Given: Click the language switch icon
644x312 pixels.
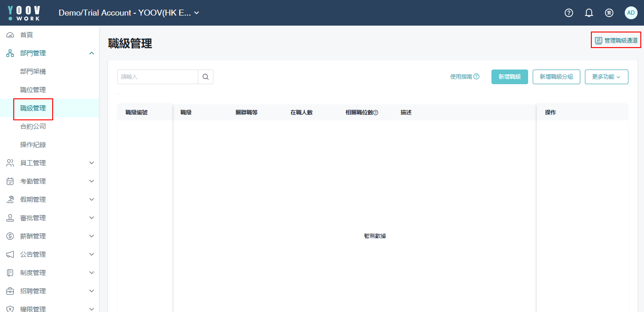Looking at the screenshot, I should (x=609, y=13).
